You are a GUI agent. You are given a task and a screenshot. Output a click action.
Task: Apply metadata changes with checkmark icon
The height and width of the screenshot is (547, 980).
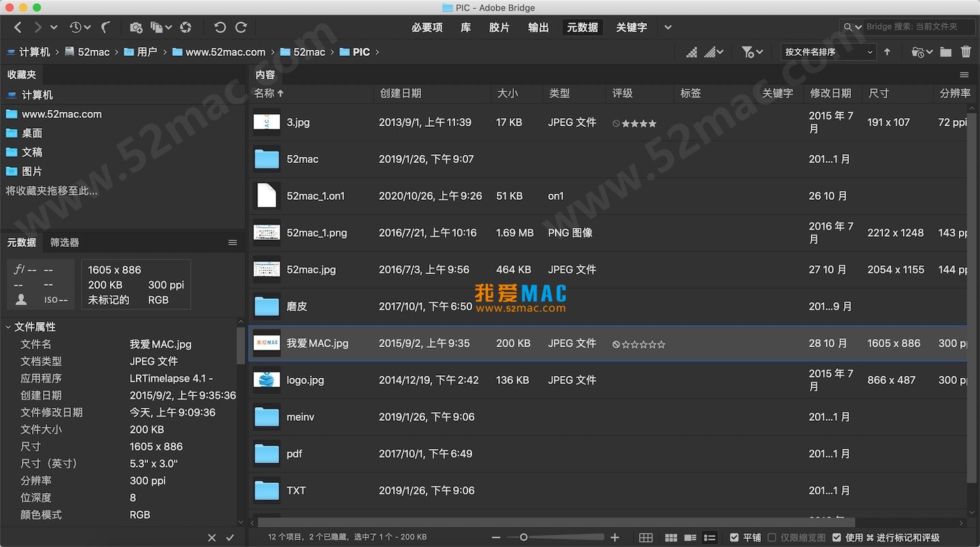pos(230,538)
